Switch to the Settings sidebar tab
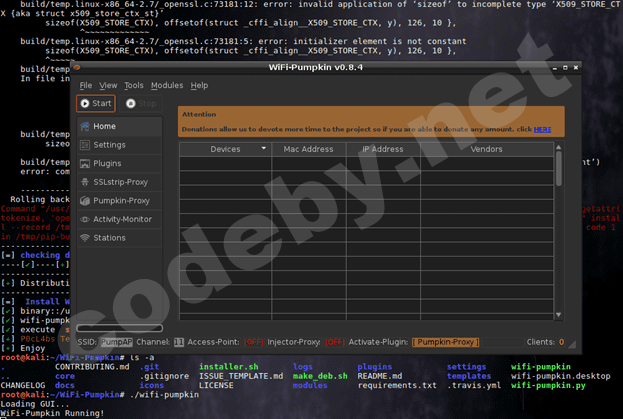Viewport: 623px width, 419px height. [x=120, y=145]
